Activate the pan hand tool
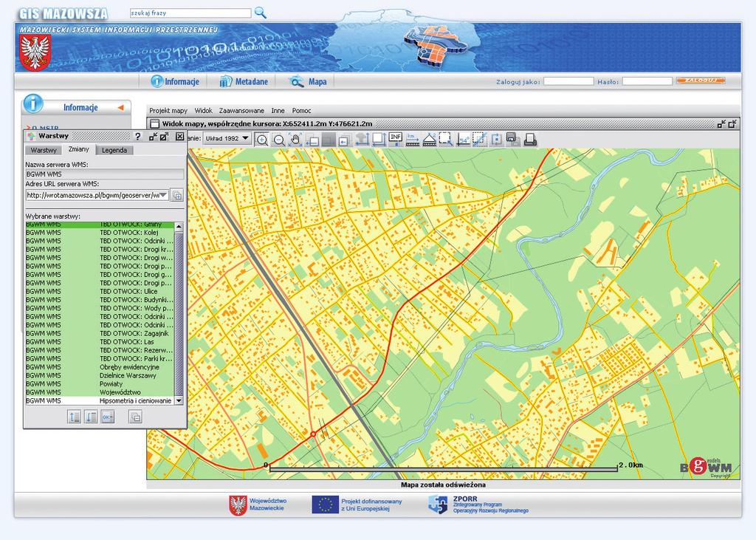This screenshot has height=540, width=756. (x=295, y=140)
